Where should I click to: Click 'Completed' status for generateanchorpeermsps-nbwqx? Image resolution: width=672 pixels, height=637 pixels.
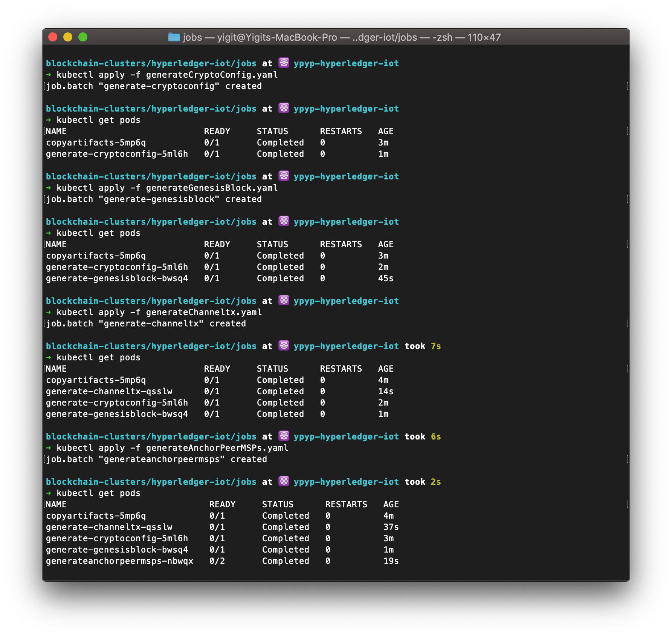(286, 561)
